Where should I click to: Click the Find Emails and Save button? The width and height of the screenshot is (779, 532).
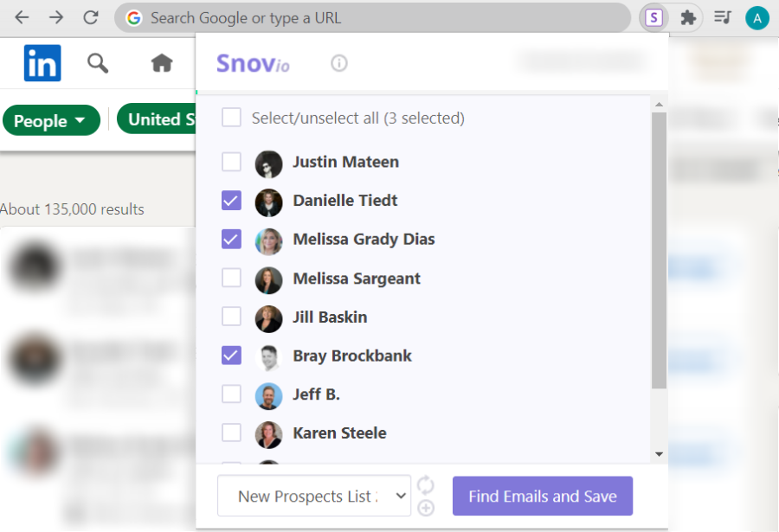point(543,497)
